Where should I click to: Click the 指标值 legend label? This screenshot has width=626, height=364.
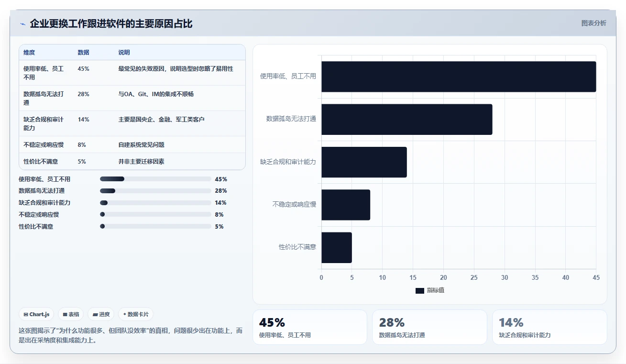click(x=436, y=290)
